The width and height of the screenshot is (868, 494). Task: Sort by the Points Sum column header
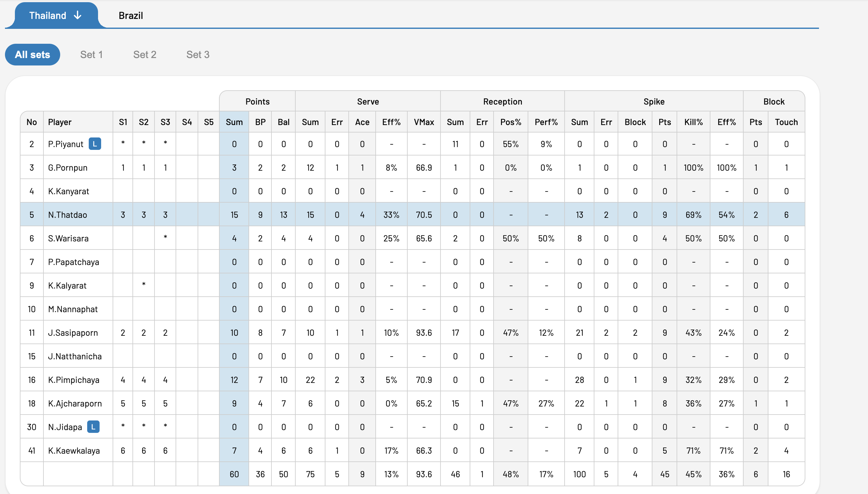click(x=234, y=122)
